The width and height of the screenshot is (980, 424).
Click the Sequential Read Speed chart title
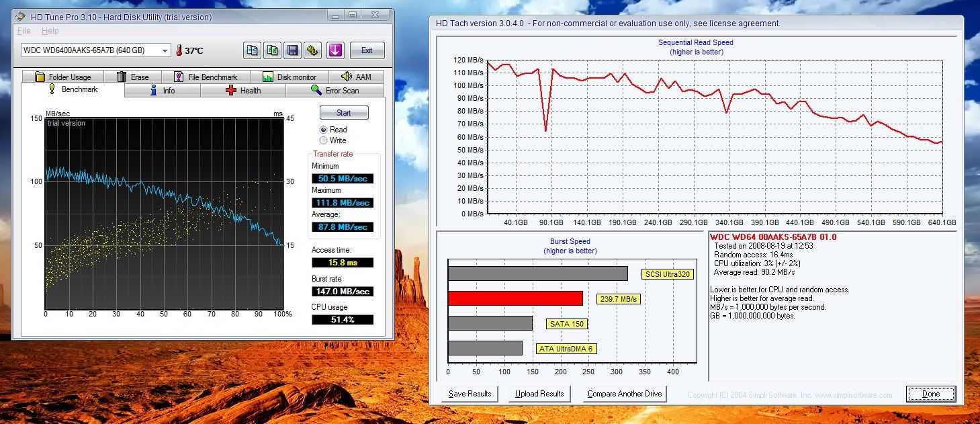696,42
